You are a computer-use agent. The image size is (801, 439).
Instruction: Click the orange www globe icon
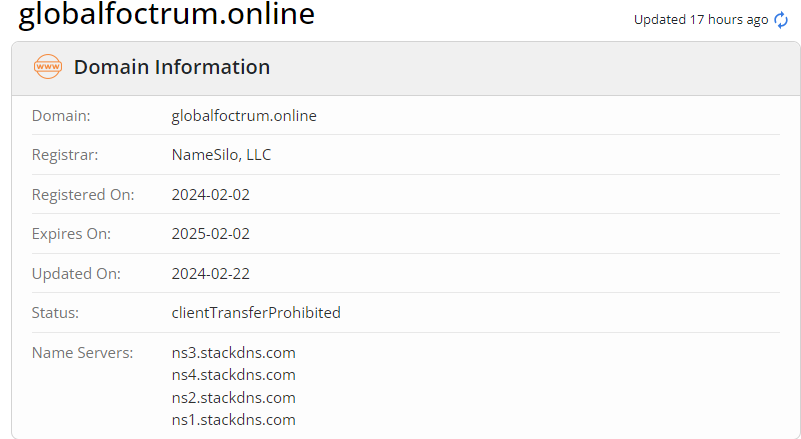(48, 68)
